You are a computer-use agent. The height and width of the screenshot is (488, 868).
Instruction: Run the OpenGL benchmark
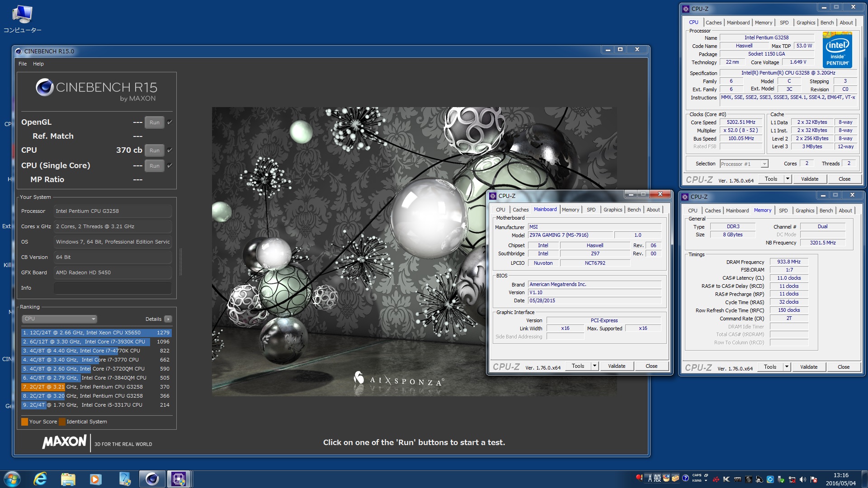click(155, 122)
